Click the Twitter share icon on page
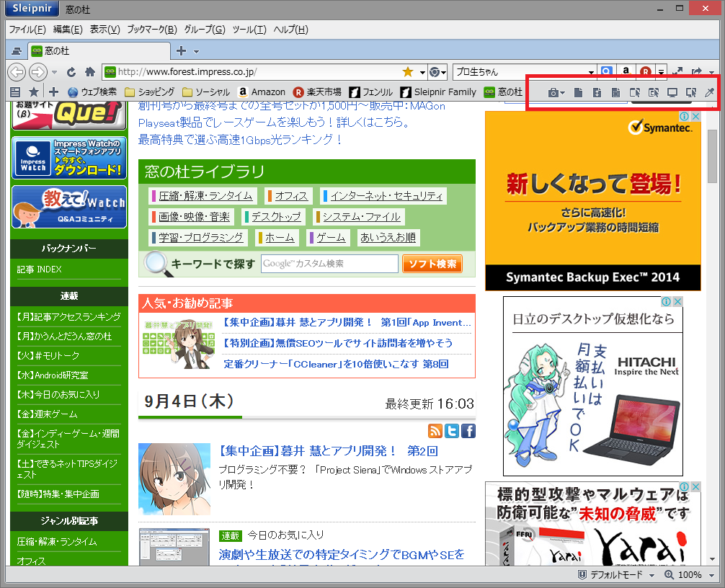Screen dimensions: 725x588 (x=451, y=430)
